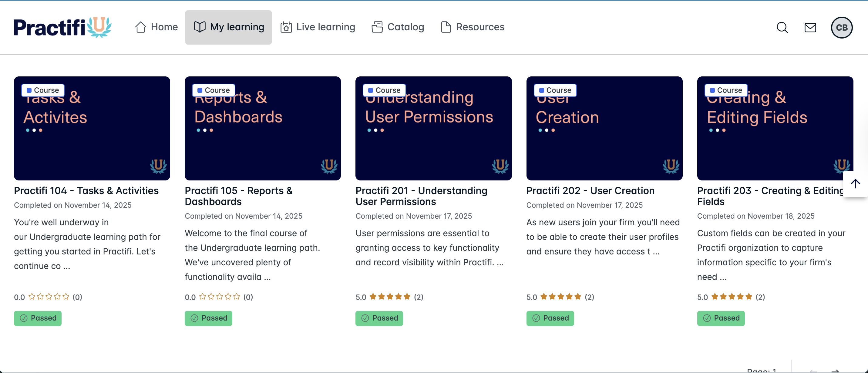Select the My learning tab
The width and height of the screenshot is (868, 373).
(228, 27)
